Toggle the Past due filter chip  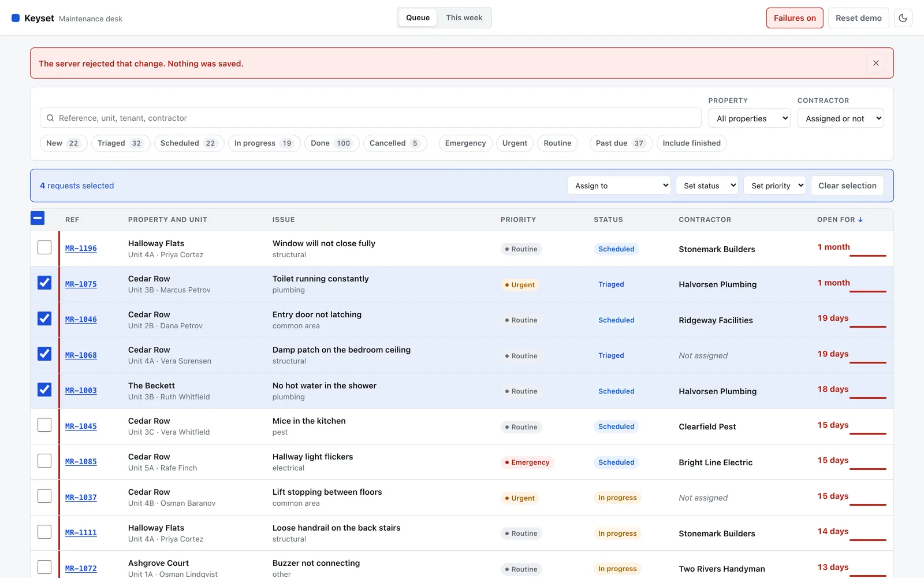pyautogui.click(x=621, y=143)
